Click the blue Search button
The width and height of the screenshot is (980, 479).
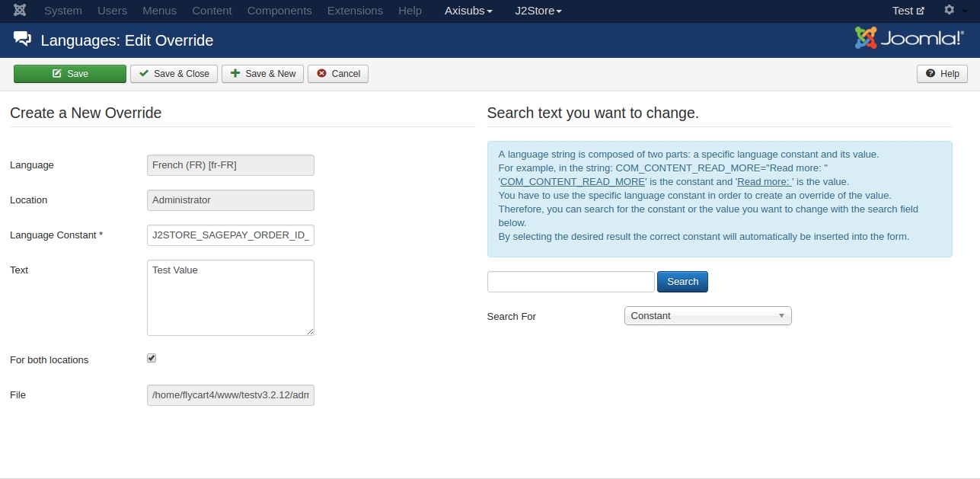pyautogui.click(x=682, y=282)
